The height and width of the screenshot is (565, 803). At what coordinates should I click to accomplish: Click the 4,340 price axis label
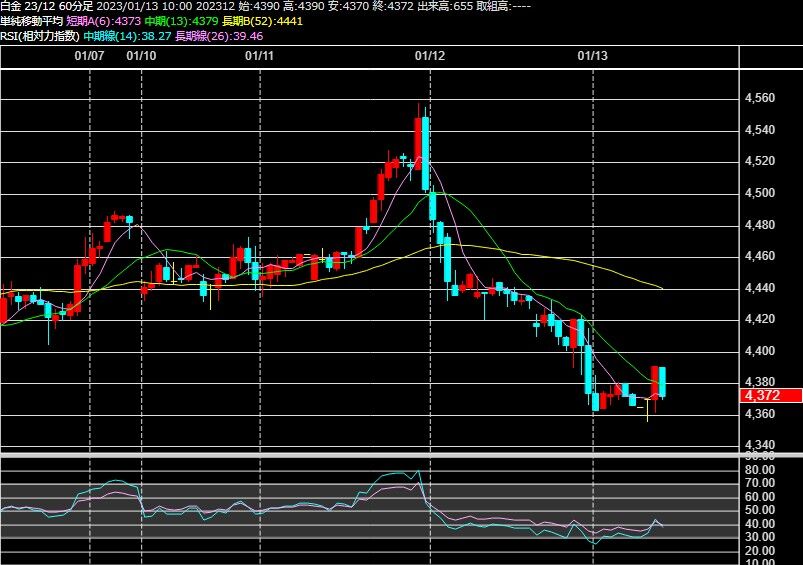click(x=760, y=445)
